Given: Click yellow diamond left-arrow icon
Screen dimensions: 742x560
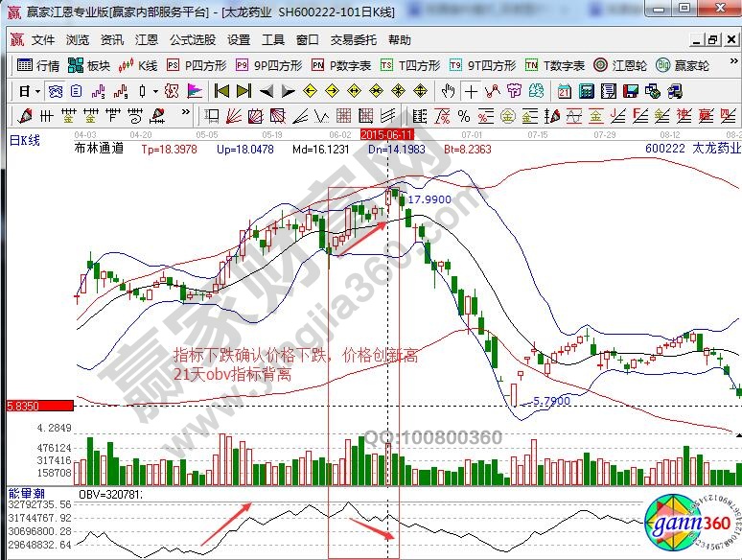Looking at the screenshot, I should pyautogui.click(x=310, y=91).
